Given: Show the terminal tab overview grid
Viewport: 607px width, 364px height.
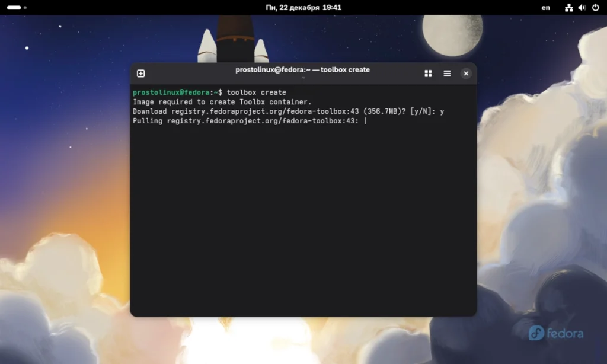Looking at the screenshot, I should (428, 74).
